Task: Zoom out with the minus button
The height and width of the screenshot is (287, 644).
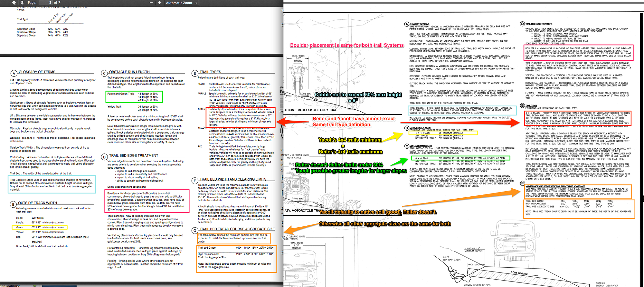Action: click(x=151, y=3)
